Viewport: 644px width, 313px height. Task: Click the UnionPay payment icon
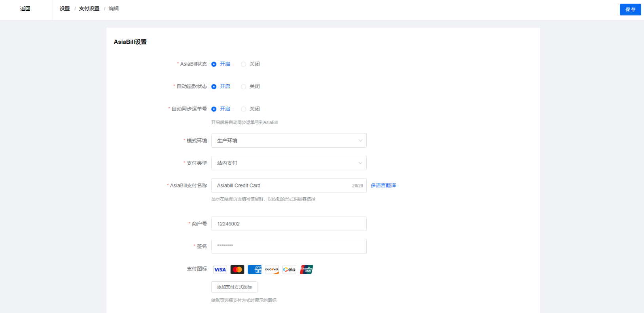[x=307, y=270]
